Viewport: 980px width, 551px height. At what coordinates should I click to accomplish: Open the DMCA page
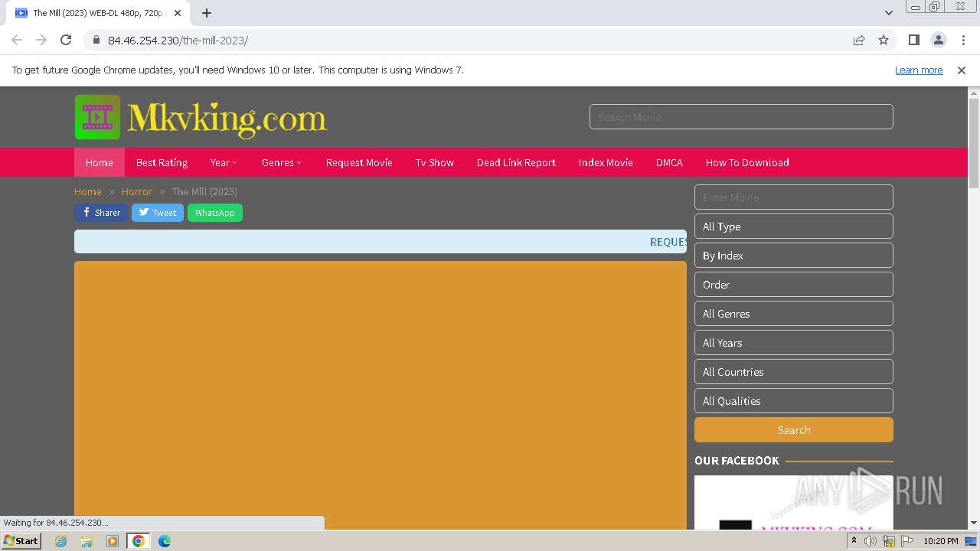click(x=669, y=162)
